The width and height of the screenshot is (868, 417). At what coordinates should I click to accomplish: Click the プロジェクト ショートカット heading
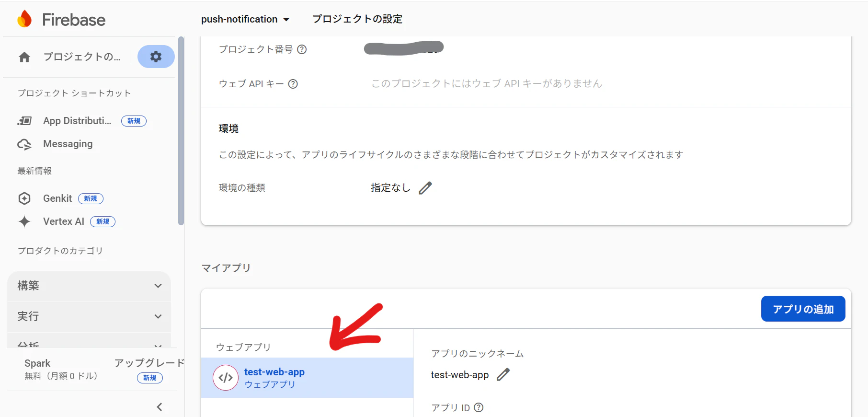pyautogui.click(x=74, y=93)
